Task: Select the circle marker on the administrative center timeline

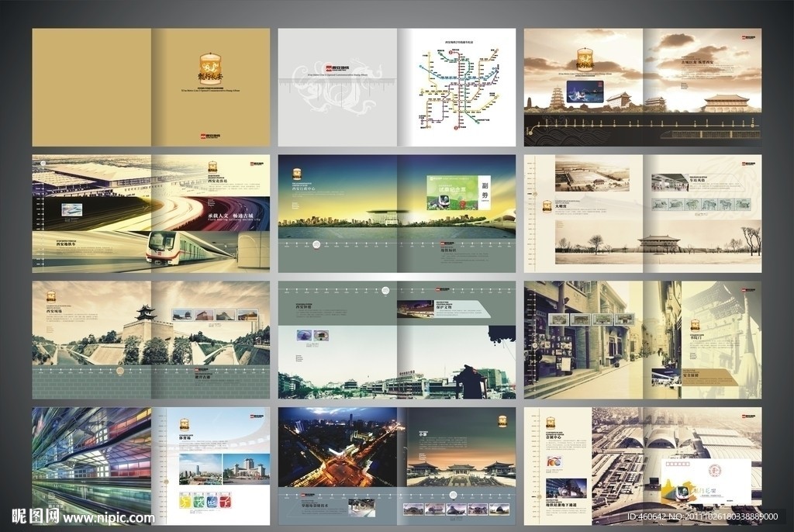Action: tap(316, 244)
